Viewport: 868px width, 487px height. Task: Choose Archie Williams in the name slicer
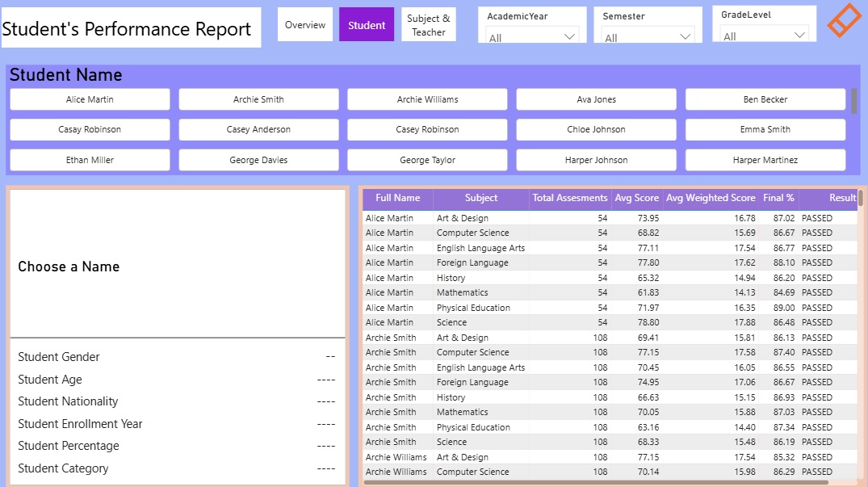pyautogui.click(x=427, y=99)
